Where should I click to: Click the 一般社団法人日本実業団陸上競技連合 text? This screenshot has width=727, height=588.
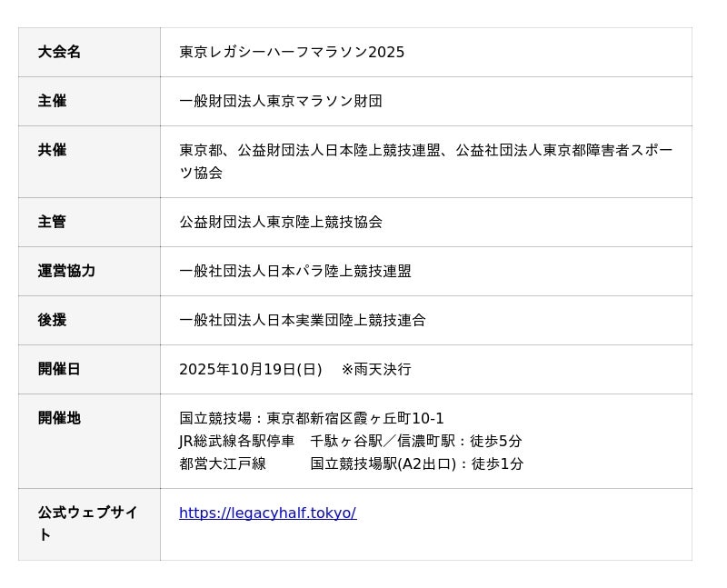click(302, 321)
